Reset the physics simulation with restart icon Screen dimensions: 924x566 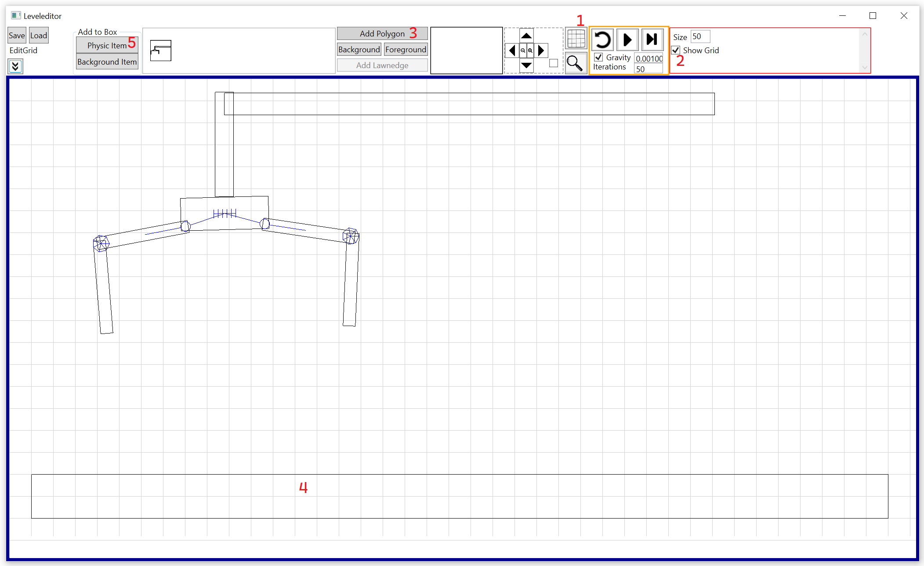602,40
